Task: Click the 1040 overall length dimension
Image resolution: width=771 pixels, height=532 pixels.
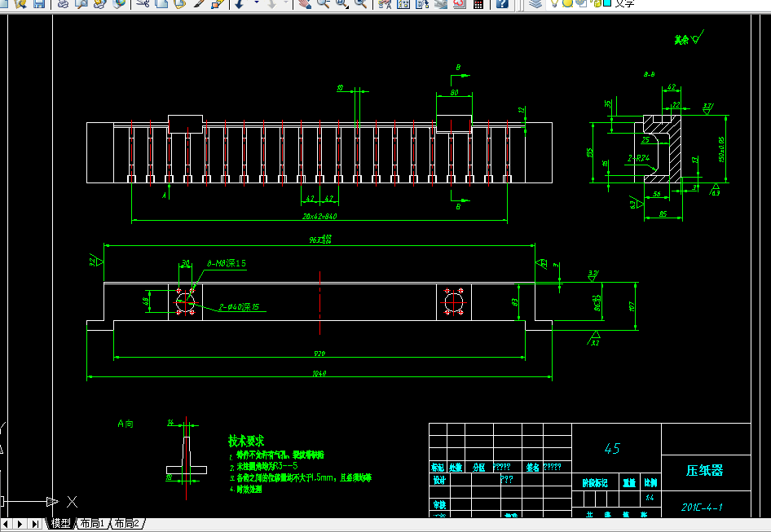Action: pos(319,374)
